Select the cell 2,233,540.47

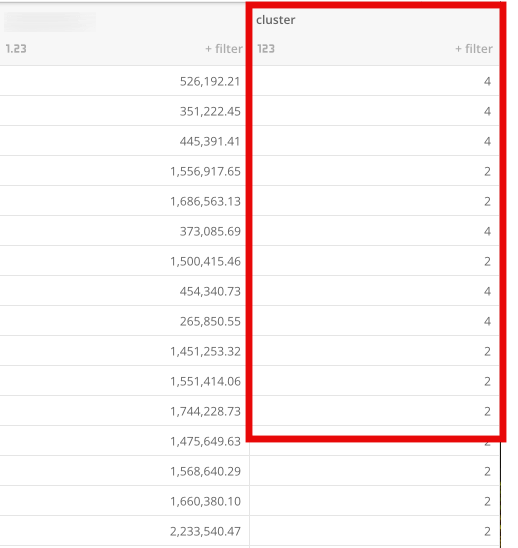point(206,532)
